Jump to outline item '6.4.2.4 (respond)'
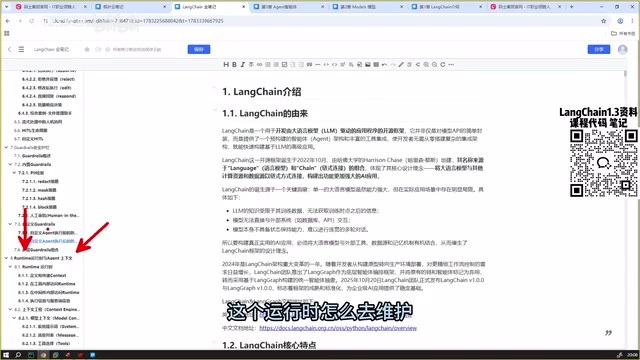This screenshot has width=640, height=360. coord(49,96)
